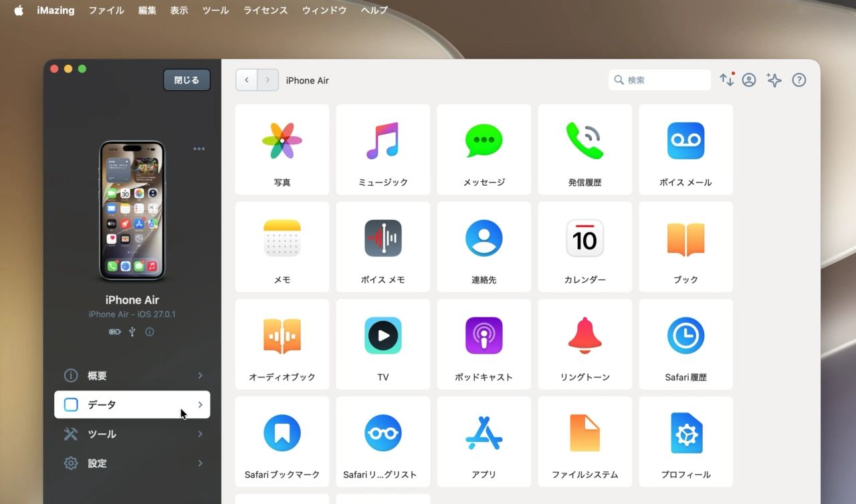
Task: Open the プロフィール profiles tile
Action: (x=685, y=442)
